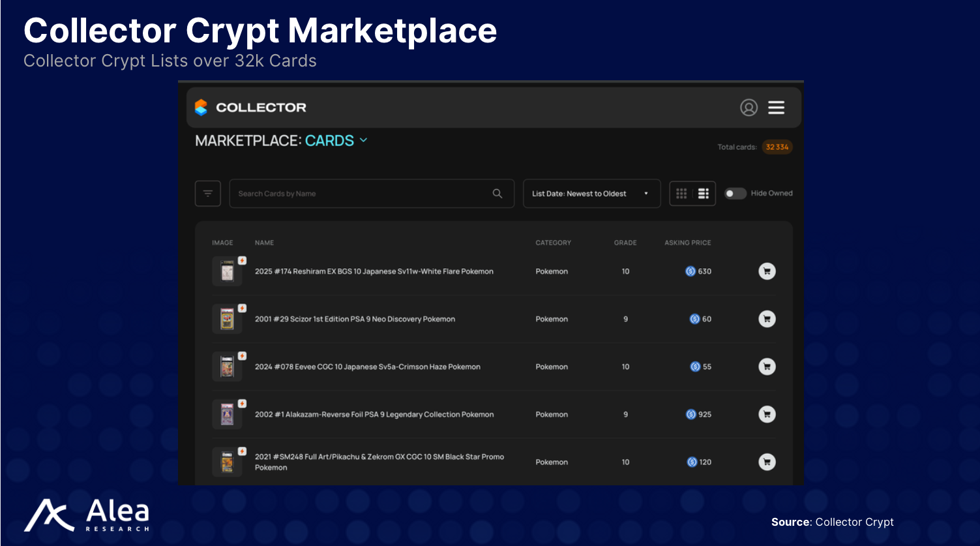The image size is (980, 546).
Task: Click the orange badge on the Eevee thumbnail
Action: (x=242, y=356)
